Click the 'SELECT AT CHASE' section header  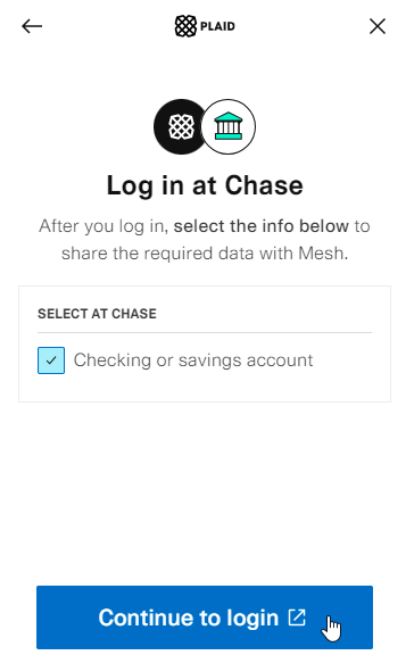pyautogui.click(x=97, y=313)
